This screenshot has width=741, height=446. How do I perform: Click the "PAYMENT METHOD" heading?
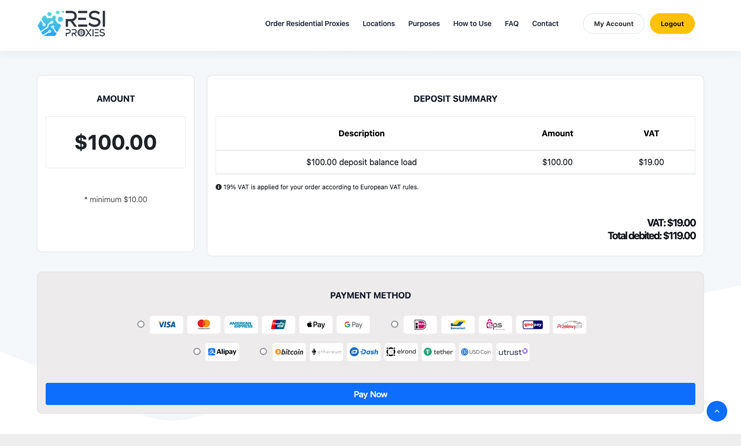point(370,295)
